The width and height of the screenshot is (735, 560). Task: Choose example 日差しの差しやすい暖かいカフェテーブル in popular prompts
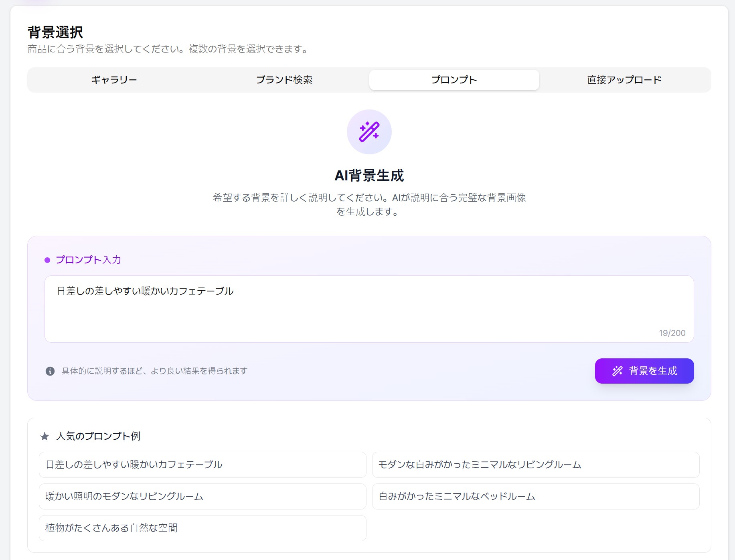202,465
